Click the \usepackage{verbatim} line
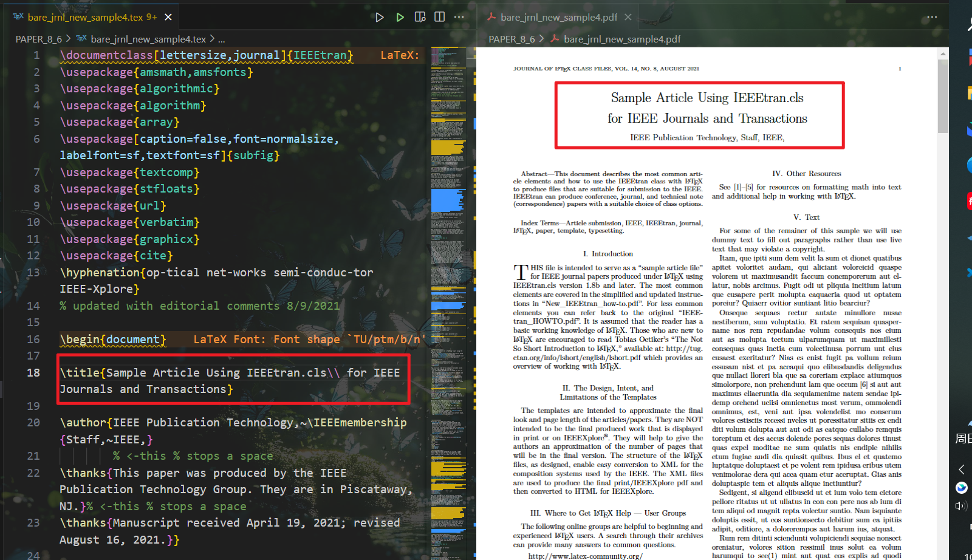Screen dimensions: 972x560 click(x=129, y=222)
